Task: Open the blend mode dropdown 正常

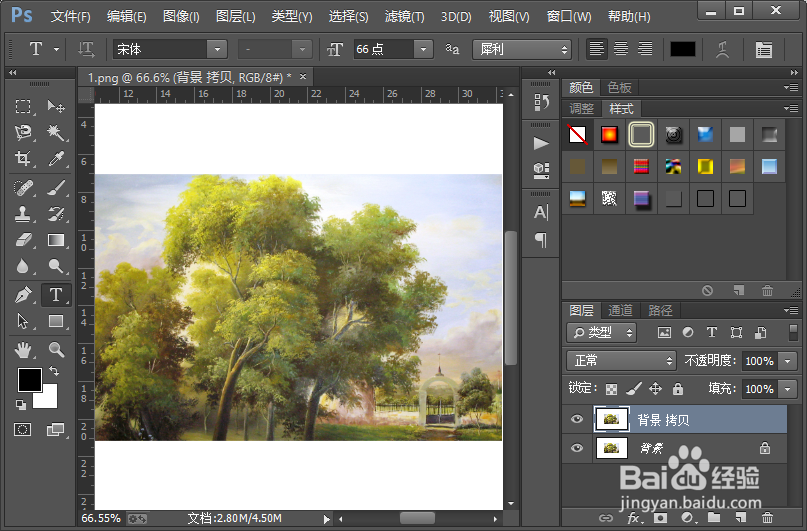Action: click(622, 361)
